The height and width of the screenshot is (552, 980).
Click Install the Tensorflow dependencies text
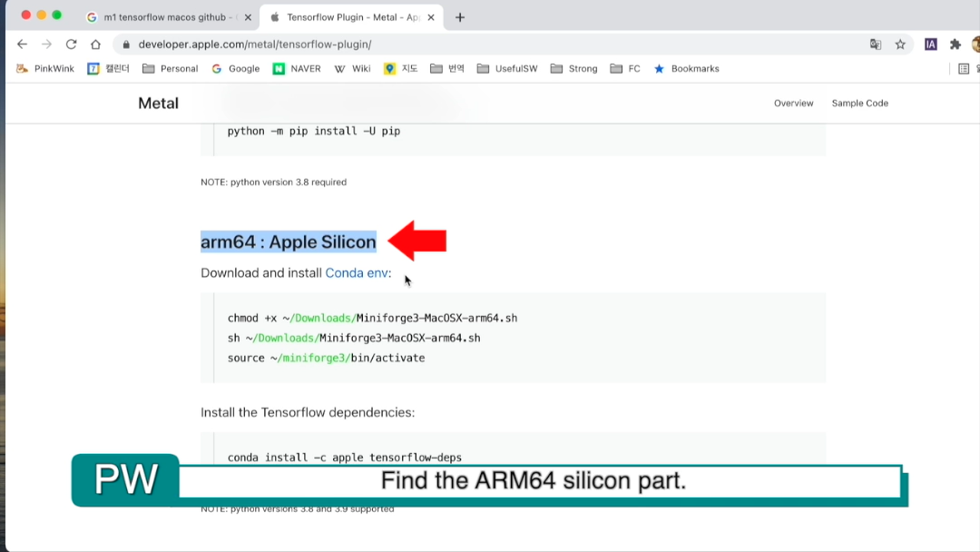click(x=308, y=412)
